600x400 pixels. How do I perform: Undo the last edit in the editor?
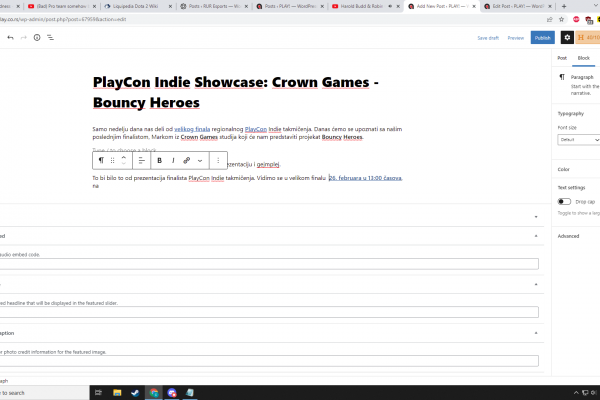[x=10, y=38]
